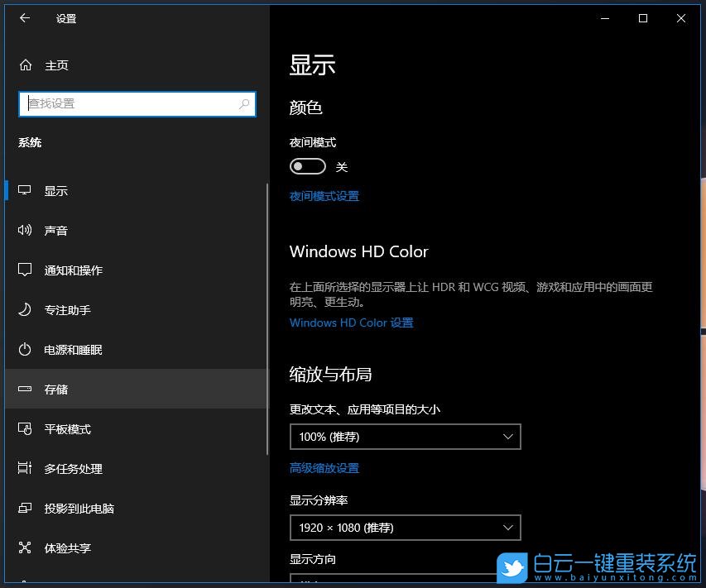Open 通知和操作 settings
The image size is (706, 588).
point(74,270)
